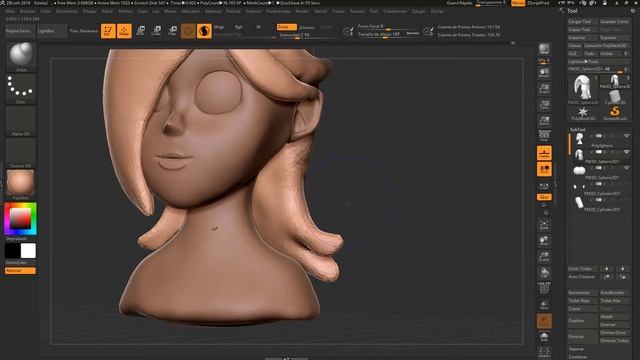640x360 pixels.
Task: Click Convertir PolyMesh3D button
Action: tap(607, 46)
